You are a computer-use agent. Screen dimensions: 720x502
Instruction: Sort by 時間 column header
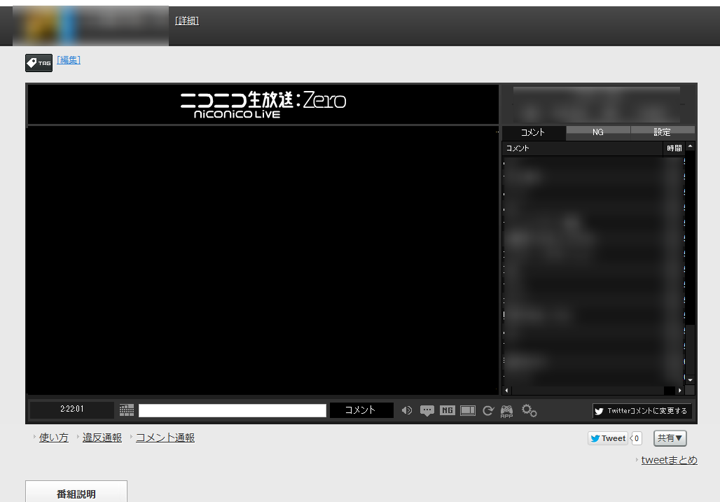coord(674,148)
